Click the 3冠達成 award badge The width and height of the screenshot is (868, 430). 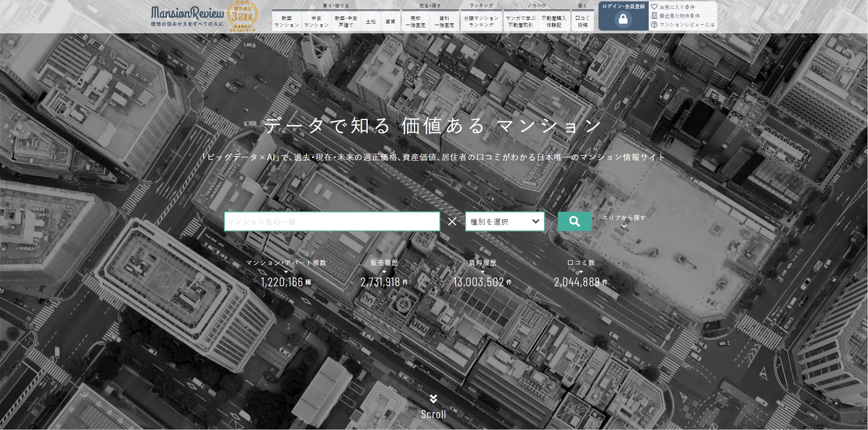pos(242,15)
